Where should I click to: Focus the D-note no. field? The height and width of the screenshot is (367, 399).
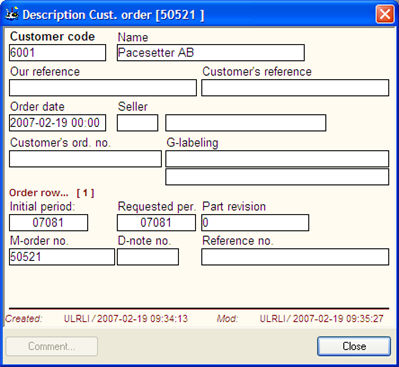pos(148,257)
